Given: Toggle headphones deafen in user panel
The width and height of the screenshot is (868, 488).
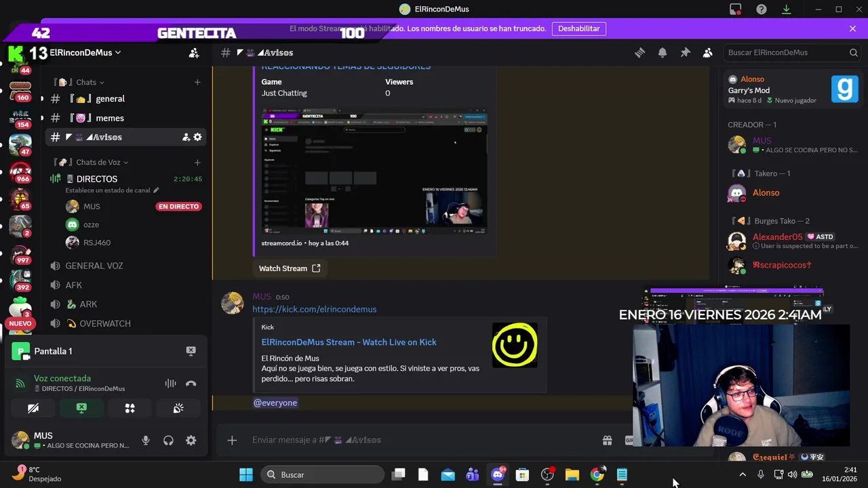Looking at the screenshot, I should pyautogui.click(x=168, y=441).
